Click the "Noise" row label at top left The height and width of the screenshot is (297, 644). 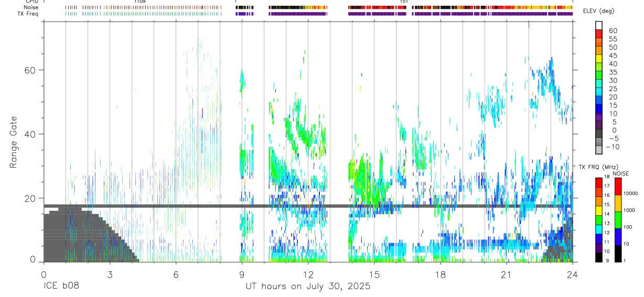[31, 7]
